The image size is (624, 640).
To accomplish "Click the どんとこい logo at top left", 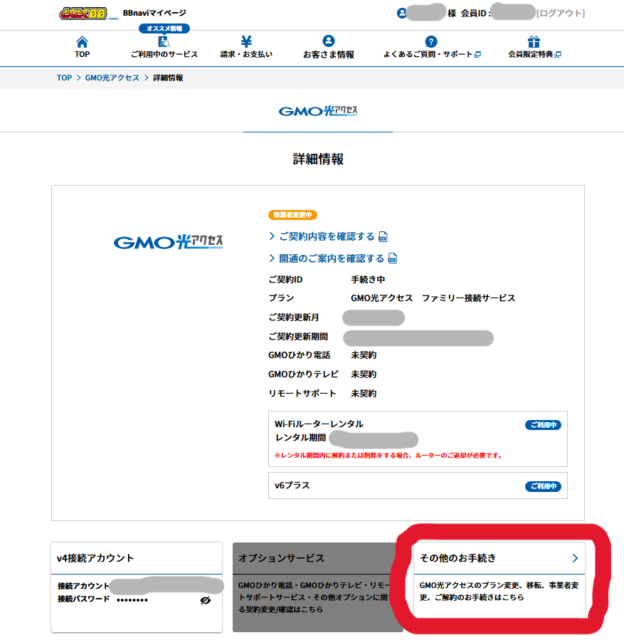I will click(x=85, y=13).
